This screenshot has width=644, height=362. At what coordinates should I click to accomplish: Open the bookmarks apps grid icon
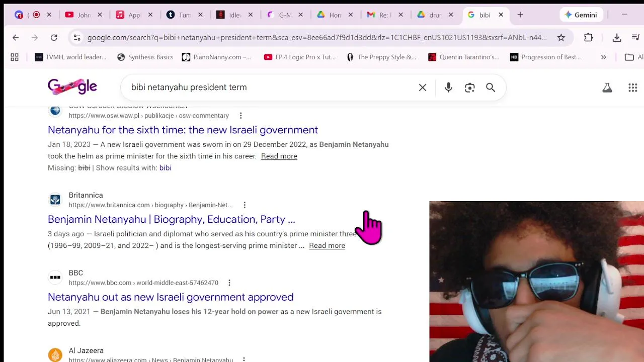pyautogui.click(x=15, y=57)
